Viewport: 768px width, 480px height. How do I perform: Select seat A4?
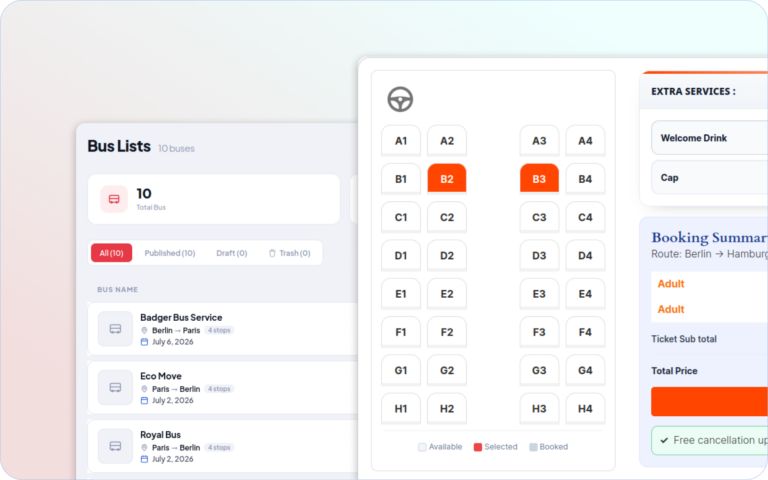click(585, 141)
